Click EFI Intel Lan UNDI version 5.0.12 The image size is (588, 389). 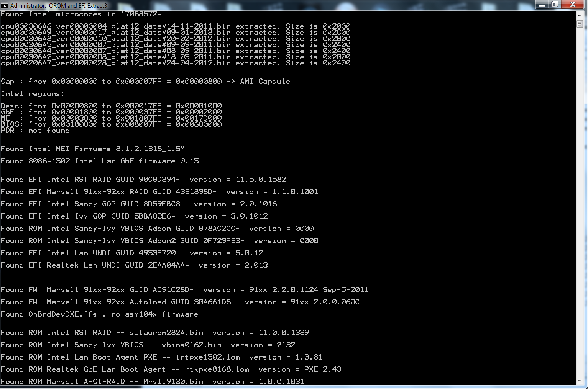[x=132, y=253]
